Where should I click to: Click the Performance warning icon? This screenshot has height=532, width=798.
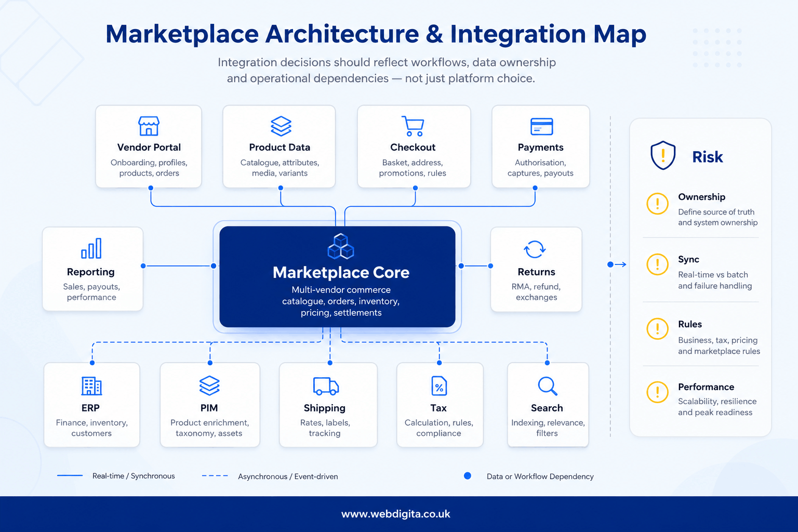(x=657, y=392)
